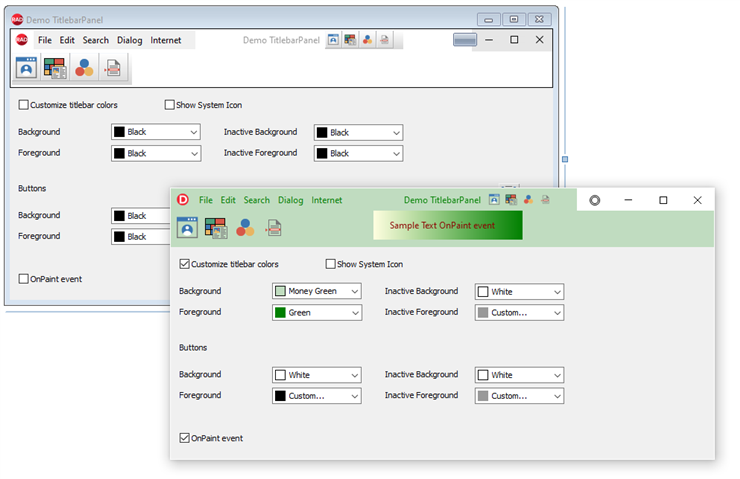Click black swatch in Buttons Foreground Custom combo
740x479 pixels.
280,395
